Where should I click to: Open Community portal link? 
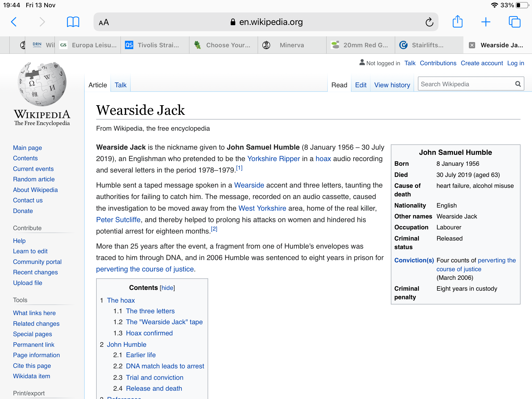click(x=37, y=262)
